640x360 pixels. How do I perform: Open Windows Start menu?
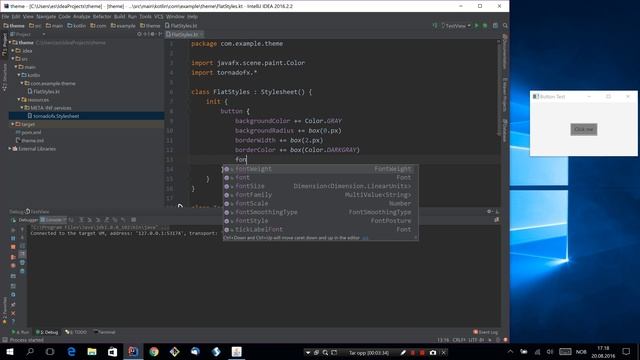(x=10, y=352)
